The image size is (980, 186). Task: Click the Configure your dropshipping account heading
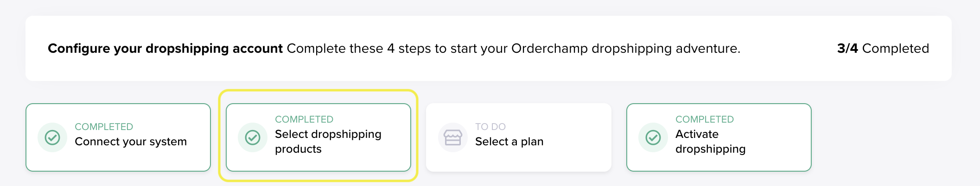165,49
